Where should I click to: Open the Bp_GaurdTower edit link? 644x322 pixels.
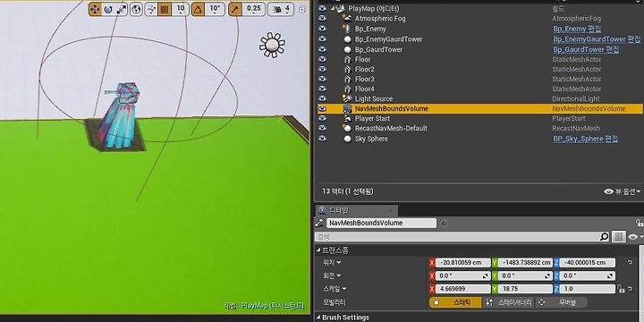pos(586,50)
